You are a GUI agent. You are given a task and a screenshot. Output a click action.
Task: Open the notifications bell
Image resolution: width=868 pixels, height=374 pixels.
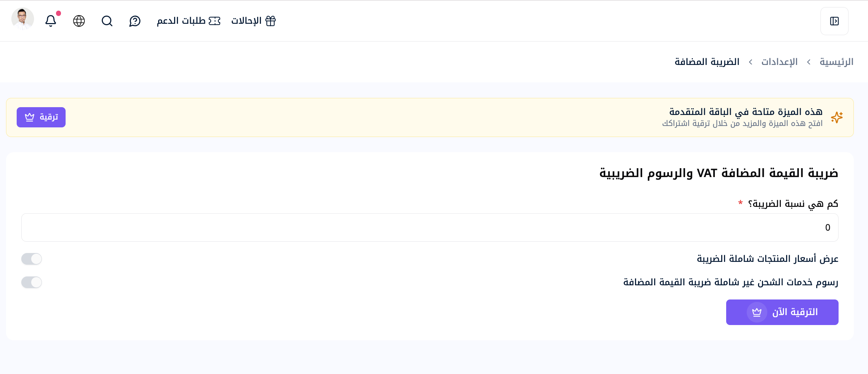51,21
